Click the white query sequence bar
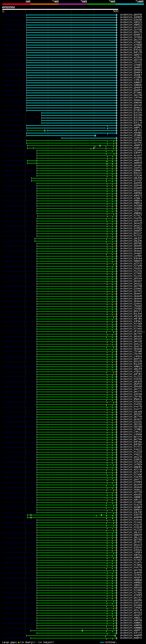The image size is (146, 644). (x=60, y=9)
